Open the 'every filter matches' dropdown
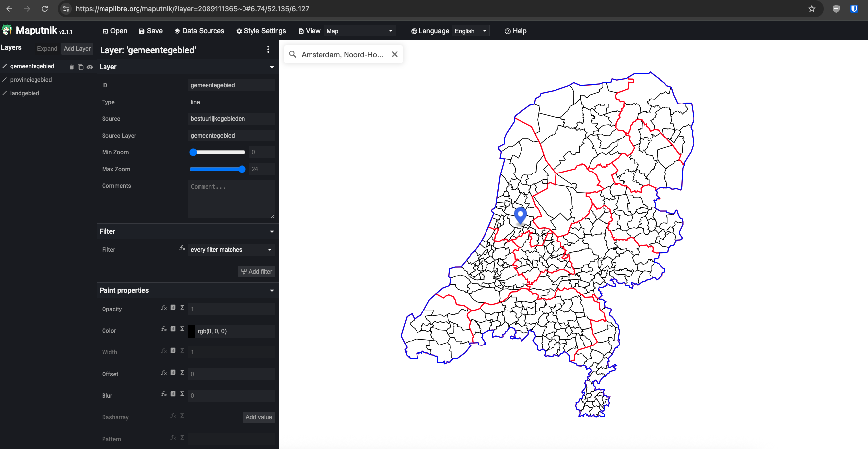Screen dimensions: 868x449 (x=231, y=250)
